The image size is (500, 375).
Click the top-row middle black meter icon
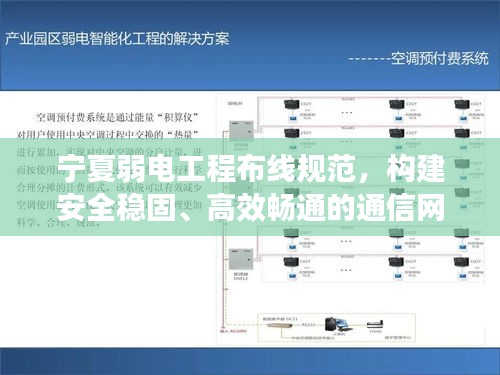(x=397, y=104)
